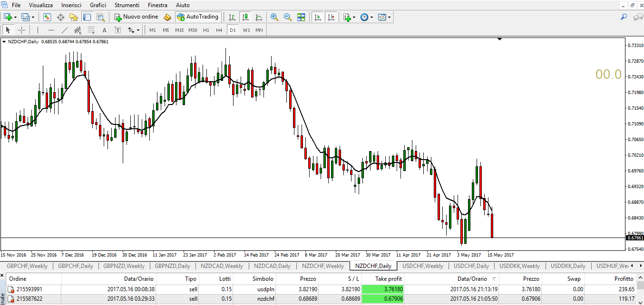This screenshot has height=305, width=644.
Task: Select the equidistant channel tool
Action: (x=78, y=30)
